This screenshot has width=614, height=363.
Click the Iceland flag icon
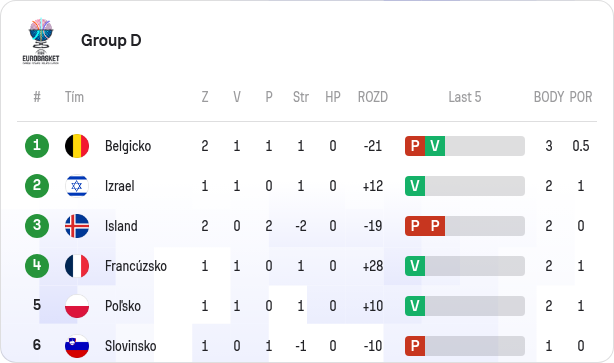coord(77,226)
